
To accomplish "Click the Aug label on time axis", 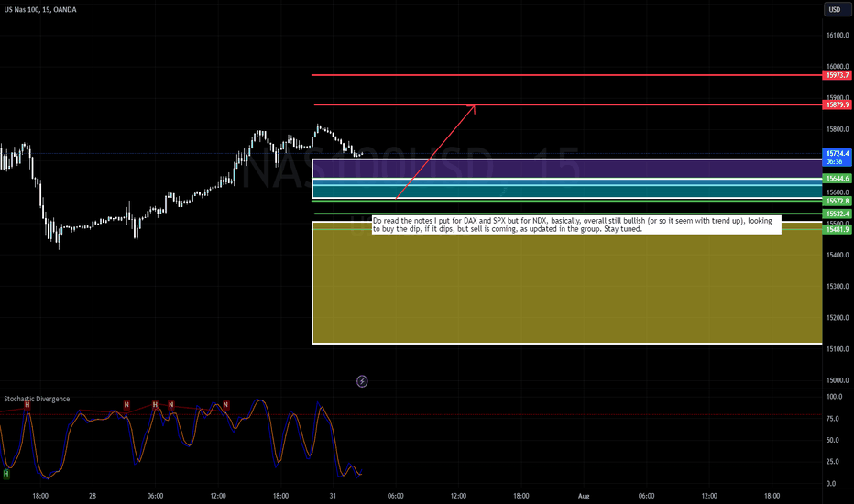I will pos(584,496).
